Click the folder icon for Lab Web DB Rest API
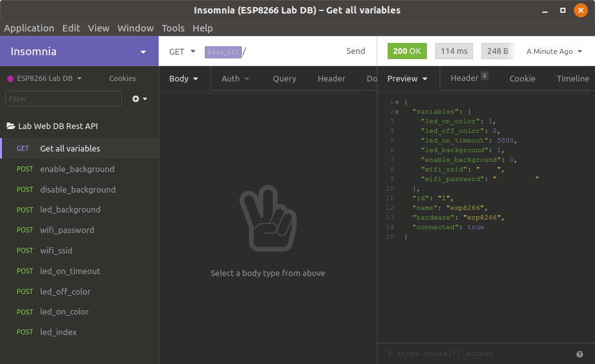Image resolution: width=595 pixels, height=364 pixels. [x=11, y=126]
